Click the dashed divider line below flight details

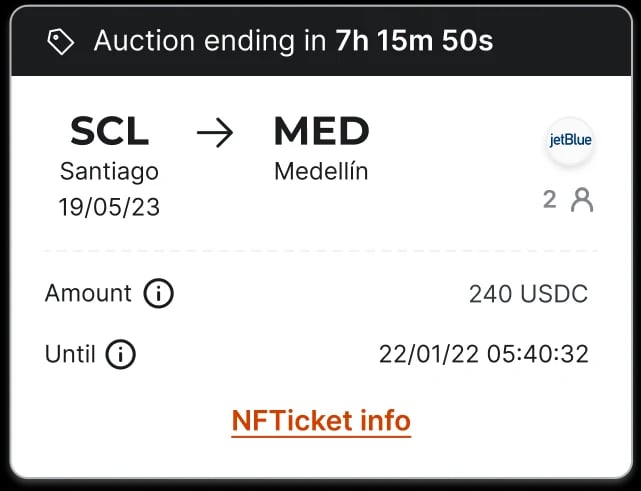pos(320,251)
